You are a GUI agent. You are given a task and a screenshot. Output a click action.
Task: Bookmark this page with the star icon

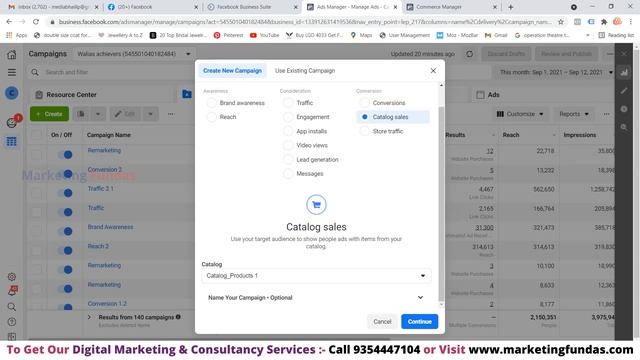pyautogui.click(x=561, y=22)
